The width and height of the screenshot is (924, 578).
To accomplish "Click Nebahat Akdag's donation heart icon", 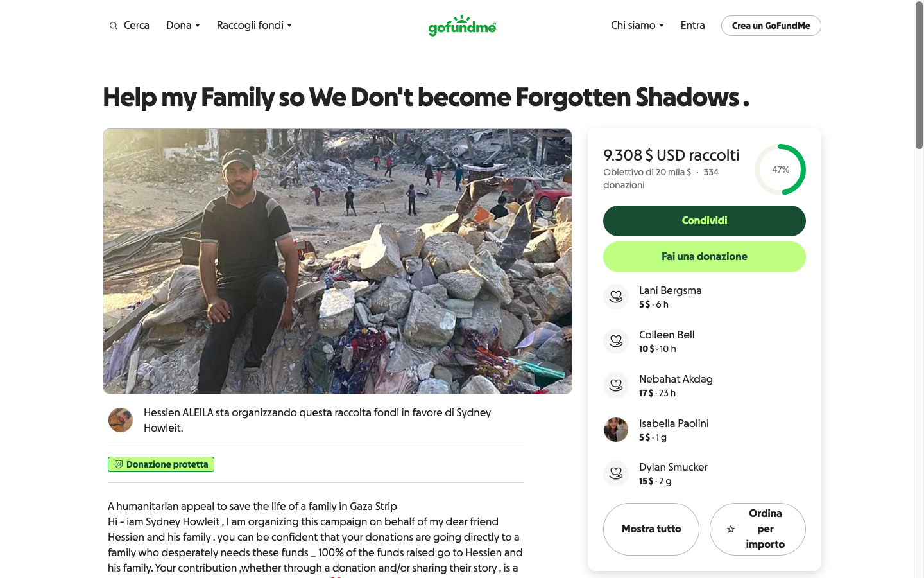I will [616, 385].
